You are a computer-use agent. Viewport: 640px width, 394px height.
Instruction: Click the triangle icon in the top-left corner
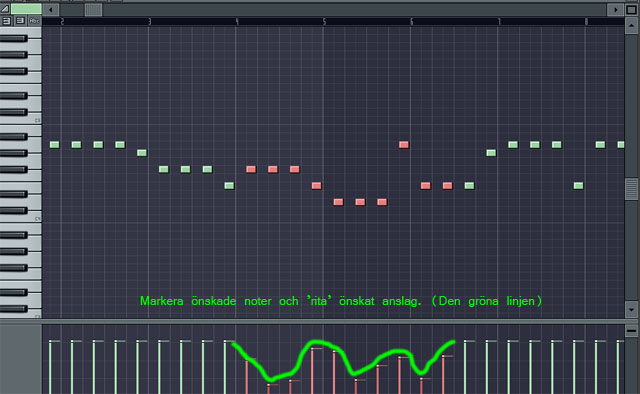tap(5, 9)
